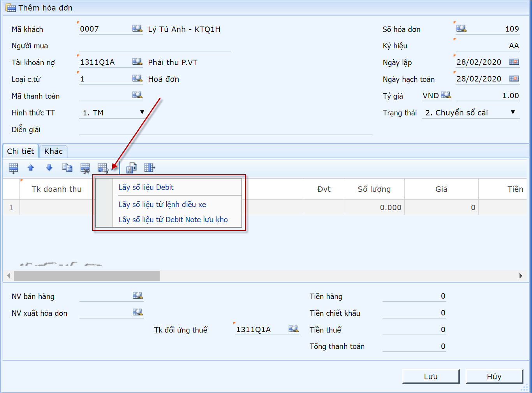The height and width of the screenshot is (393, 532).
Task: Expand the Hình thức TT dropdown
Action: pos(142,112)
